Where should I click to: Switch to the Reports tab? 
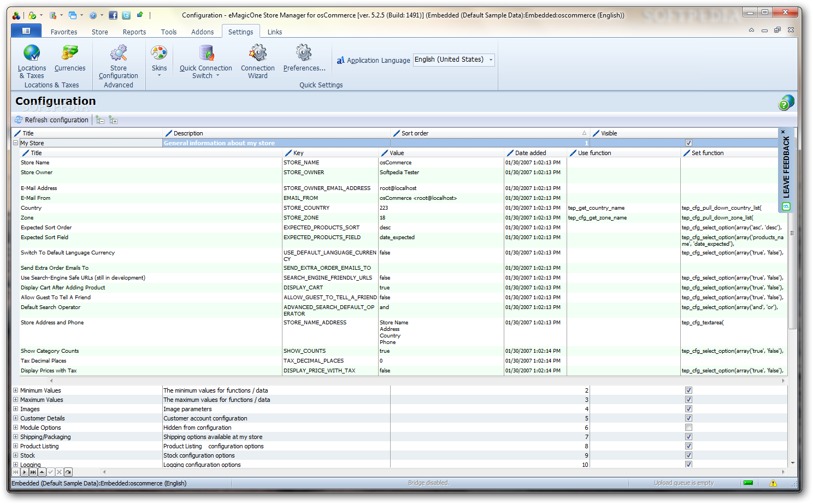coord(134,32)
